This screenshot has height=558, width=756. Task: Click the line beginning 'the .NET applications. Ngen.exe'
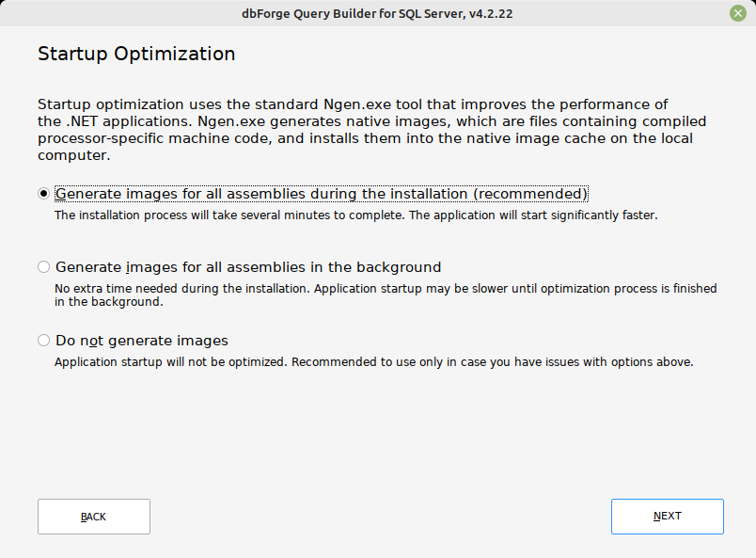(x=371, y=121)
